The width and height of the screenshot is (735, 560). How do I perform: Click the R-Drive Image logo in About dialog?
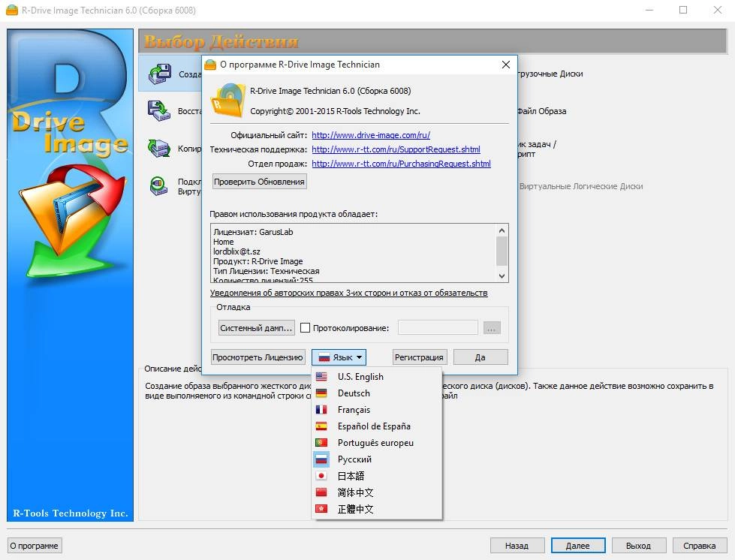(227, 100)
